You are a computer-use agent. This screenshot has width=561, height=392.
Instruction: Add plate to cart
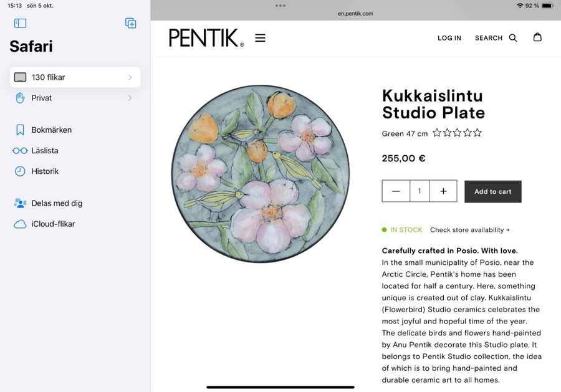click(492, 191)
